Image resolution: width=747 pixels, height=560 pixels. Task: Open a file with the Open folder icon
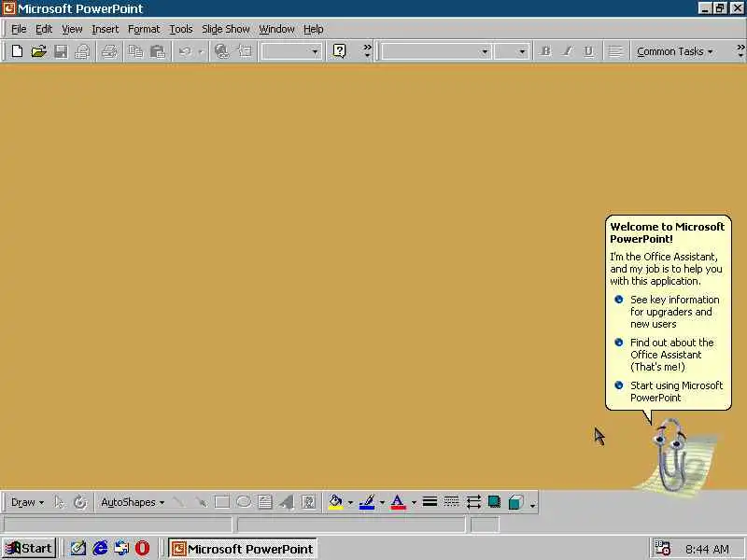(38, 51)
